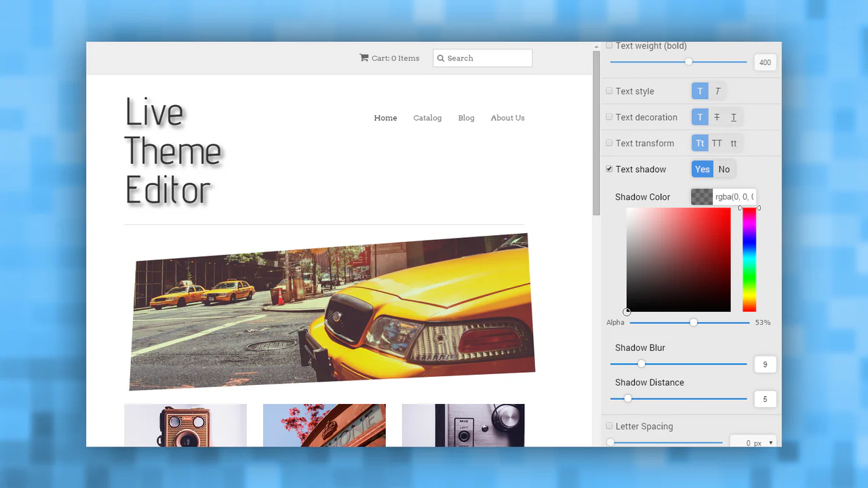868x488 pixels.
Task: Click the Shadow Color preview swatch
Action: (702, 197)
